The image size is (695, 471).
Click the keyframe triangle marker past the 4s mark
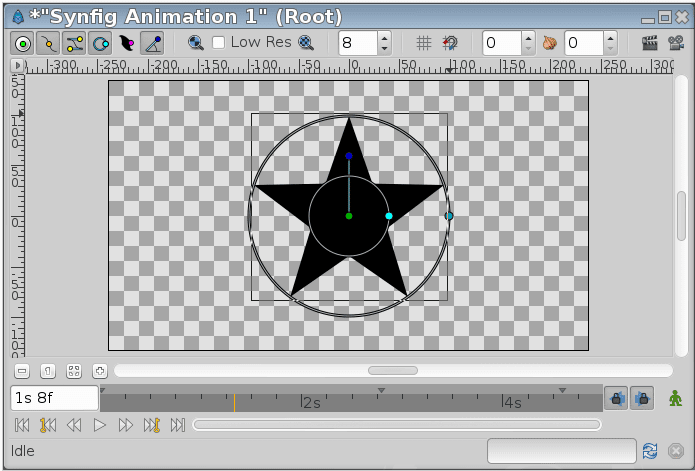[x=562, y=390]
